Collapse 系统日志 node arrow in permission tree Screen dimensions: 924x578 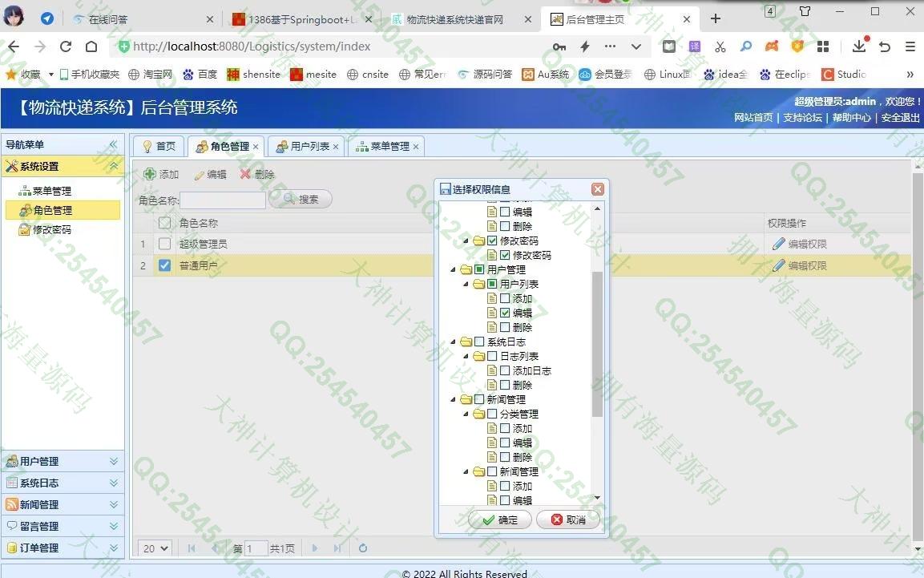(453, 342)
